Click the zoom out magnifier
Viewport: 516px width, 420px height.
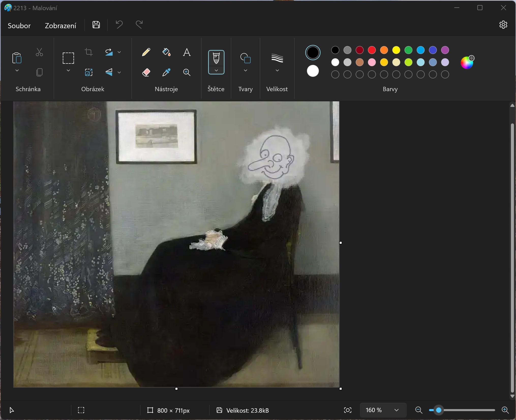pos(419,410)
